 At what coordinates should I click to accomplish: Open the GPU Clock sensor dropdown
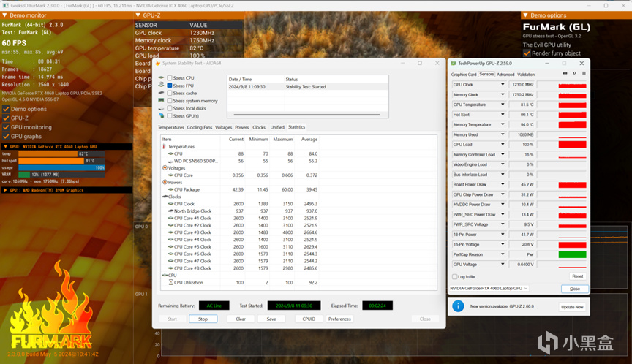[x=503, y=85]
